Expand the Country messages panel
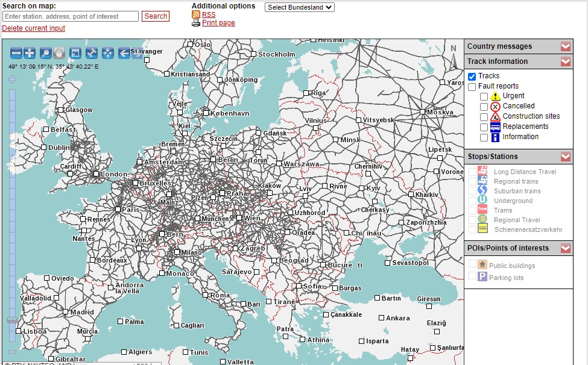588x365 pixels. (x=565, y=46)
